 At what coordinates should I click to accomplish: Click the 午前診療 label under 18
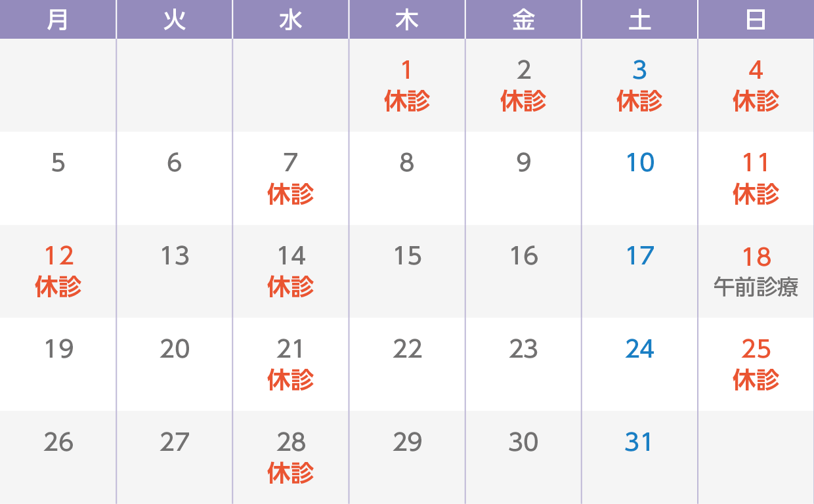(756, 287)
